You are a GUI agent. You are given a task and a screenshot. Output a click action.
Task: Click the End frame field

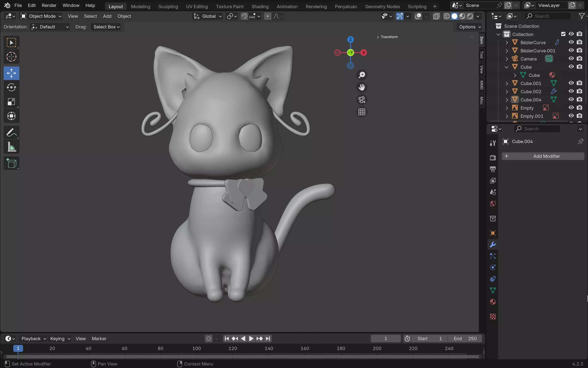465,339
